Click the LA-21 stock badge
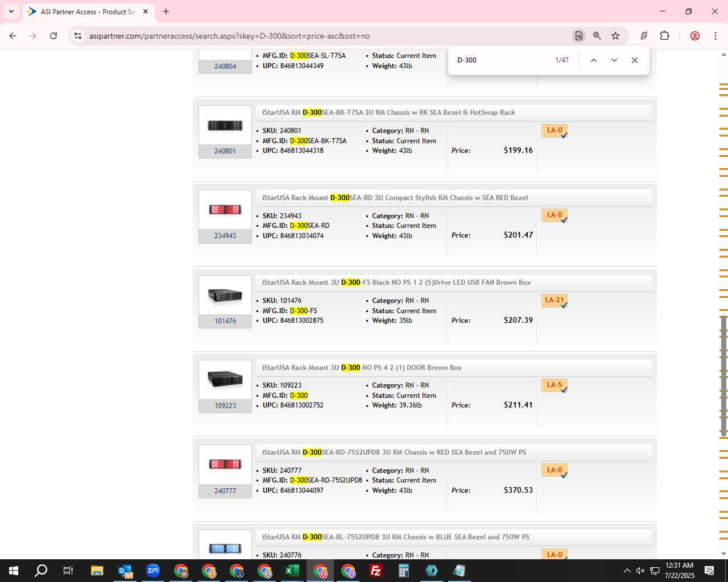 [555, 301]
